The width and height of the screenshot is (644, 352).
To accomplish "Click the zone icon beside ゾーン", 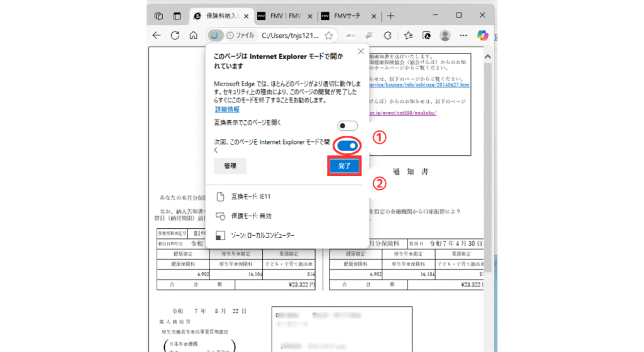I will click(221, 235).
